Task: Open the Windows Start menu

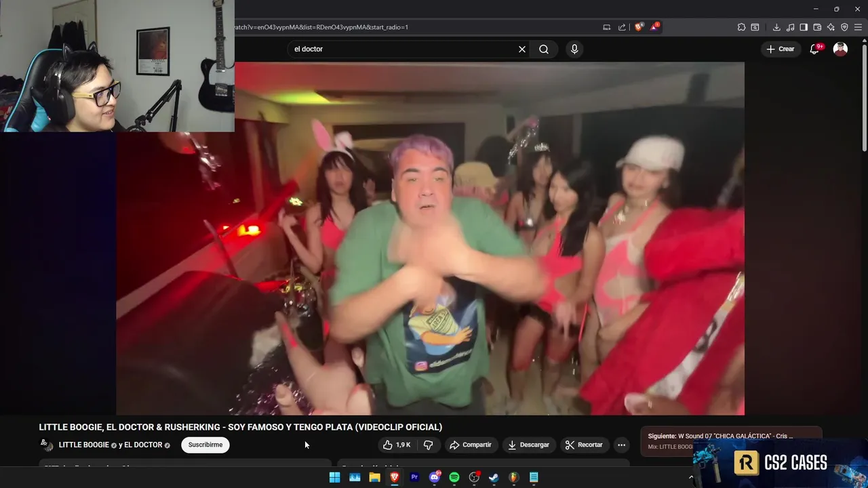Action: (334, 477)
